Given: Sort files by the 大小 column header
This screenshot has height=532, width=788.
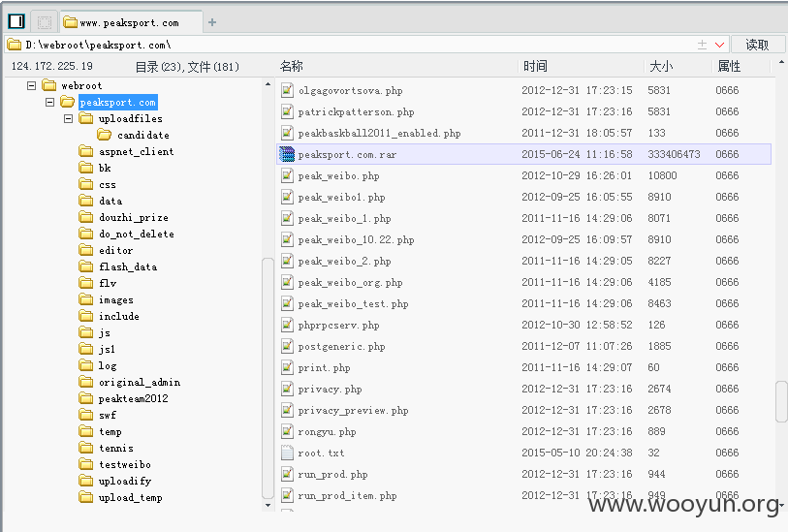Looking at the screenshot, I should coord(661,66).
